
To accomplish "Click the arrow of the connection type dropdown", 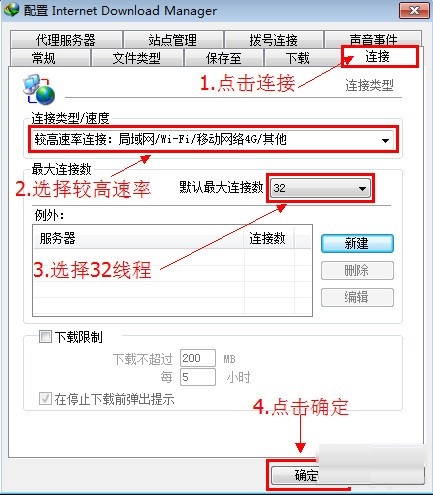I will pos(385,140).
